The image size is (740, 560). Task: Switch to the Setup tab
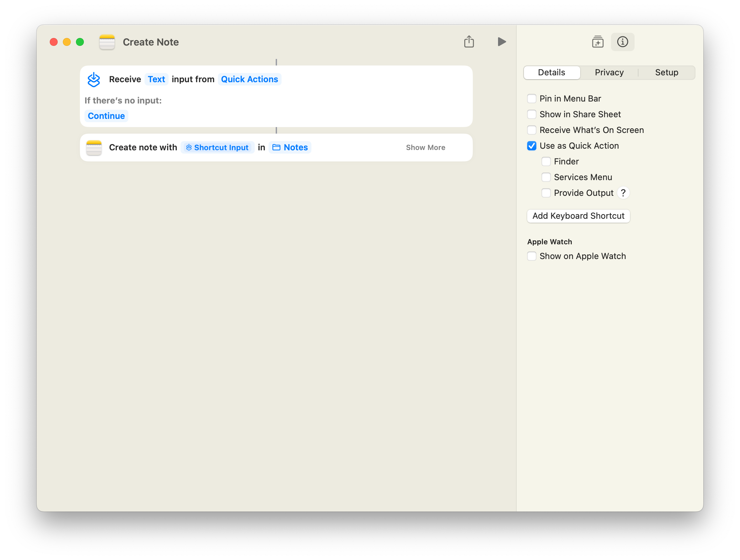coord(667,73)
